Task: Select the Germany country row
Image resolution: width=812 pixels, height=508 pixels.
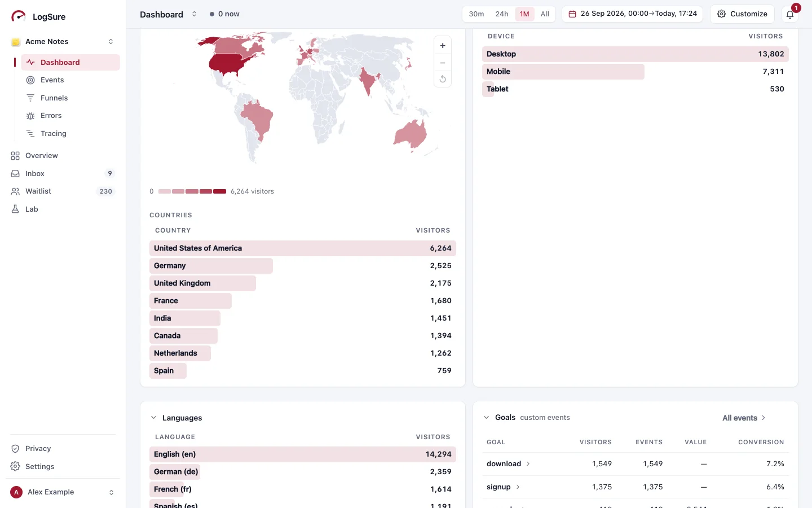Action: [x=303, y=266]
